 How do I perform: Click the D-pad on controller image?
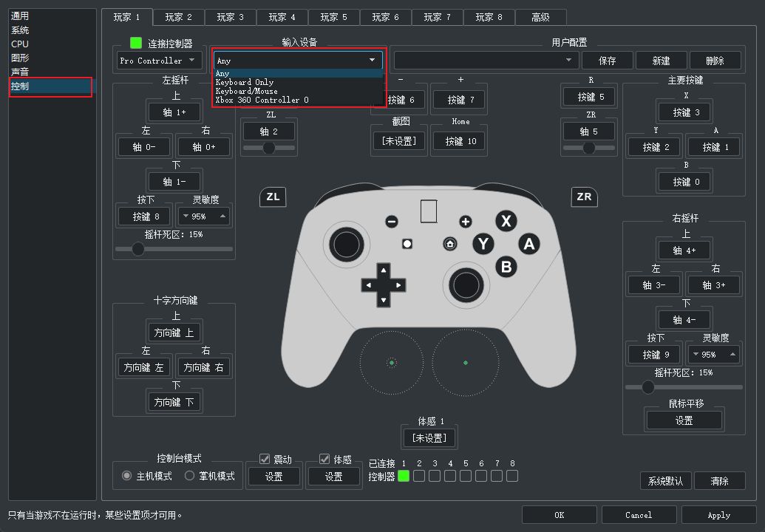pos(383,284)
